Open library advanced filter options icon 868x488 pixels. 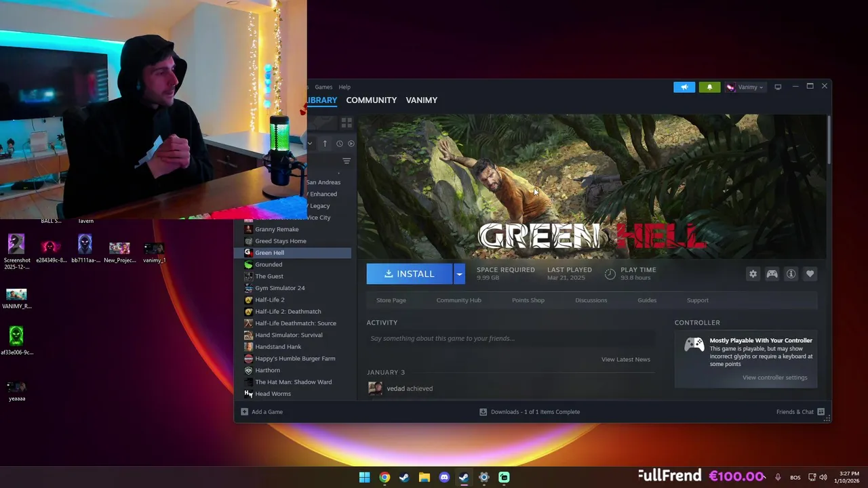coord(347,161)
